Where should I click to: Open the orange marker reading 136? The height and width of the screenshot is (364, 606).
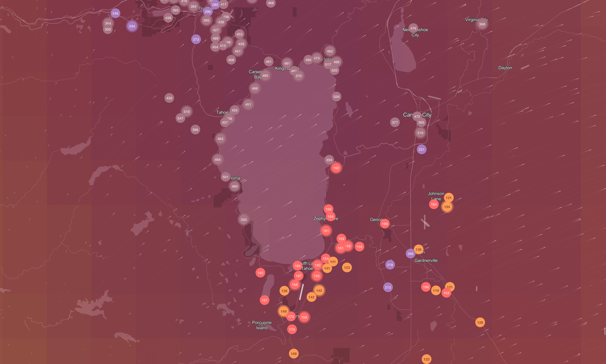point(419,250)
